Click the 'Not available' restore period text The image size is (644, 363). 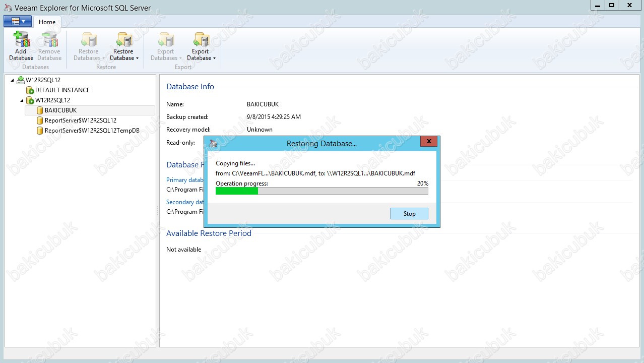click(183, 250)
